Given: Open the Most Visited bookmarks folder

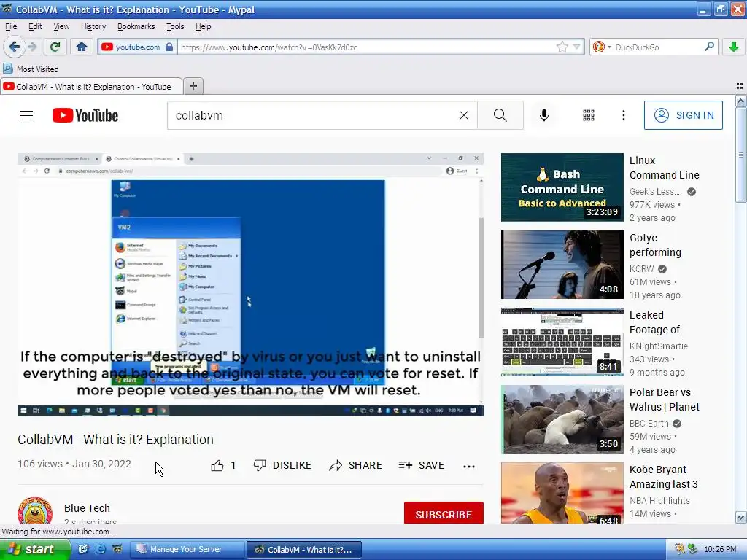Looking at the screenshot, I should pyautogui.click(x=31, y=69).
